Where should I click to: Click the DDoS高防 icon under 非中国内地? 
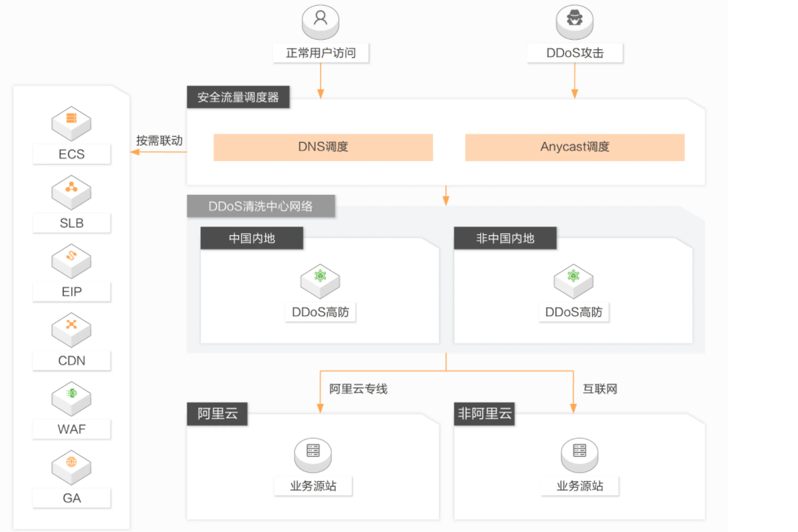(574, 280)
